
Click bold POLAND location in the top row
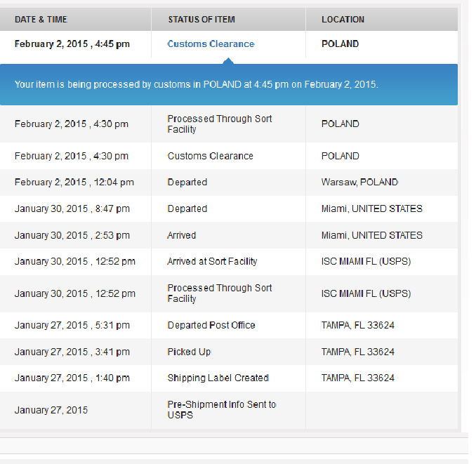pyautogui.click(x=340, y=44)
